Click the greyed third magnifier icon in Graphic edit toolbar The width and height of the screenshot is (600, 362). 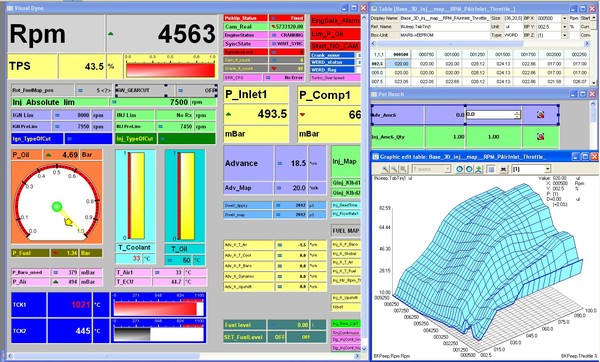point(403,169)
